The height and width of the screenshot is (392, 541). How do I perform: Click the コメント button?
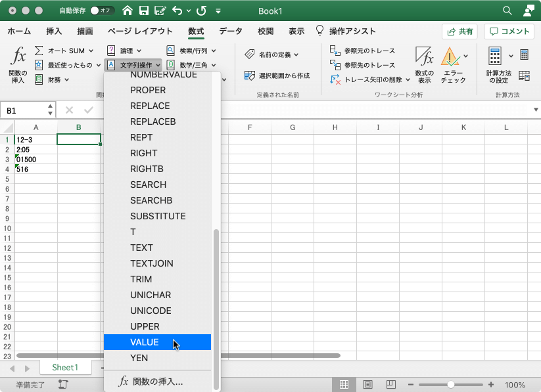[x=509, y=32]
